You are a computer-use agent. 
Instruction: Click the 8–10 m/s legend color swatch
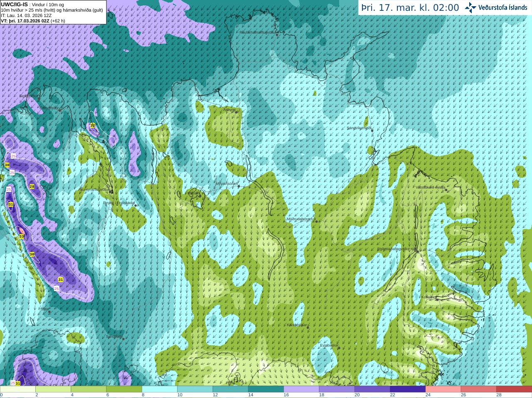160,389
